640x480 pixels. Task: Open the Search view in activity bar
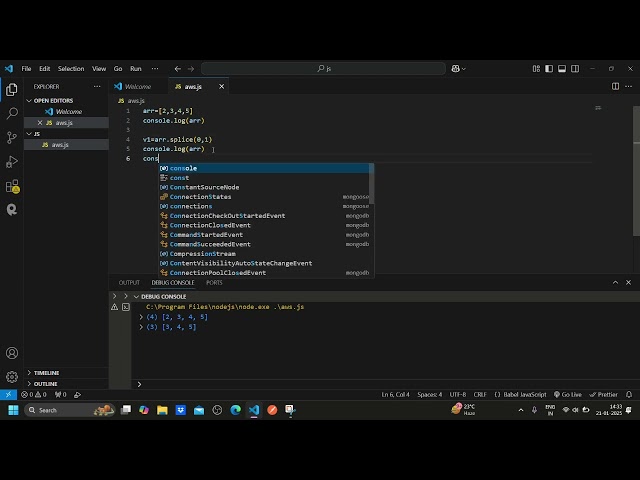[12, 113]
